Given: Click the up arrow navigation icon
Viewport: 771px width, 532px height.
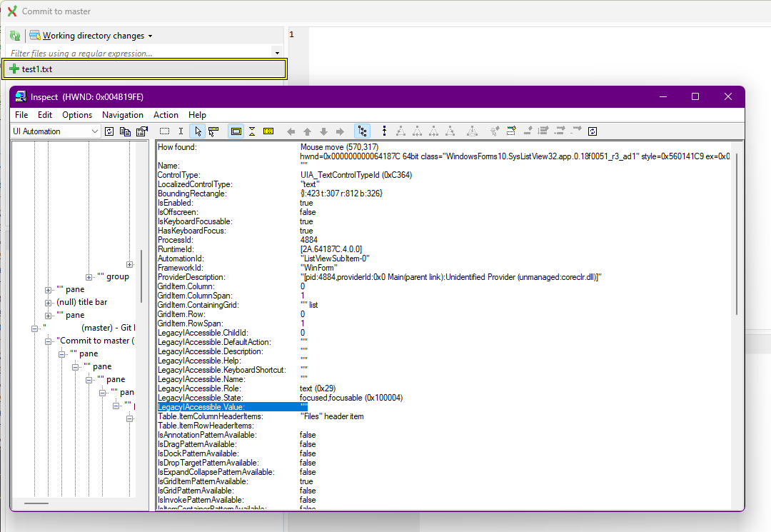Looking at the screenshot, I should (307, 131).
